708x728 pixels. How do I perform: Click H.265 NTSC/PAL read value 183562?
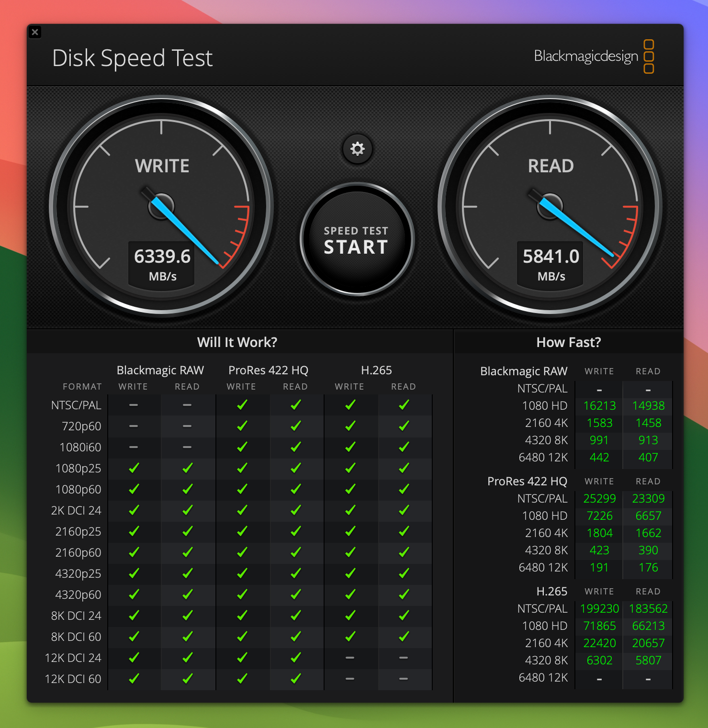(x=648, y=609)
